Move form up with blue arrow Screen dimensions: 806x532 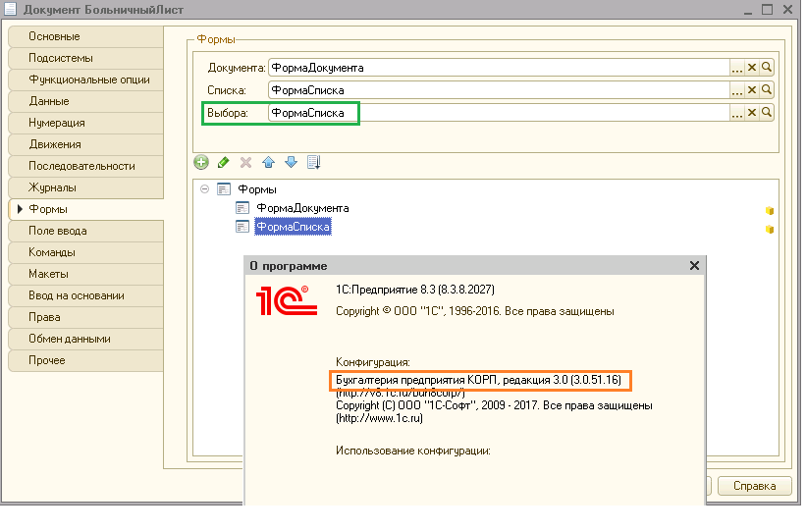point(268,162)
